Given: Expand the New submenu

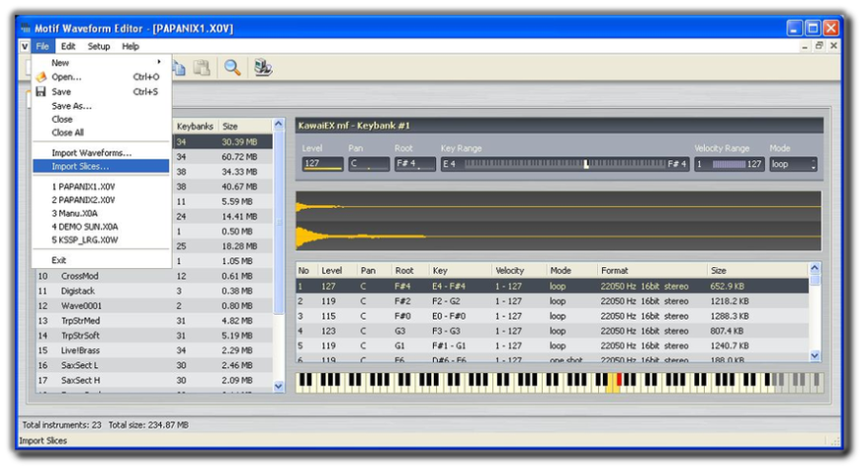Looking at the screenshot, I should click(x=101, y=62).
